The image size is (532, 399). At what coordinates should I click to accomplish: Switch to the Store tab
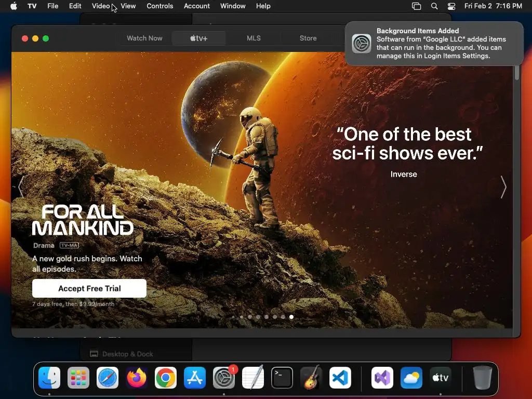coord(308,38)
